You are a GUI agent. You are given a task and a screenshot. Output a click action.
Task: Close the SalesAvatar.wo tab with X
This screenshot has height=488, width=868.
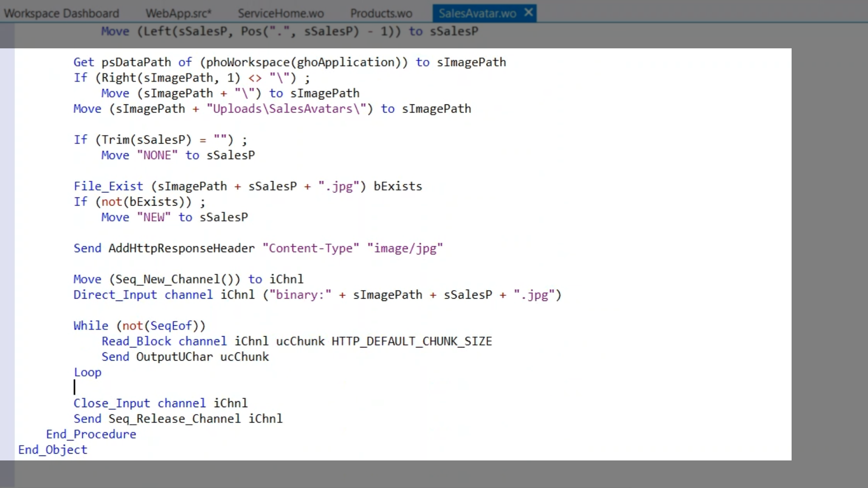(x=528, y=13)
